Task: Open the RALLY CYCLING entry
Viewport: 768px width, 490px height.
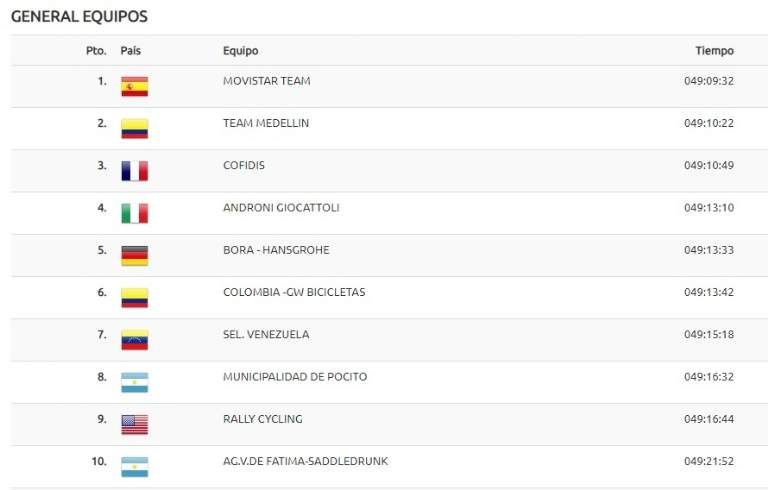Action: [x=262, y=419]
